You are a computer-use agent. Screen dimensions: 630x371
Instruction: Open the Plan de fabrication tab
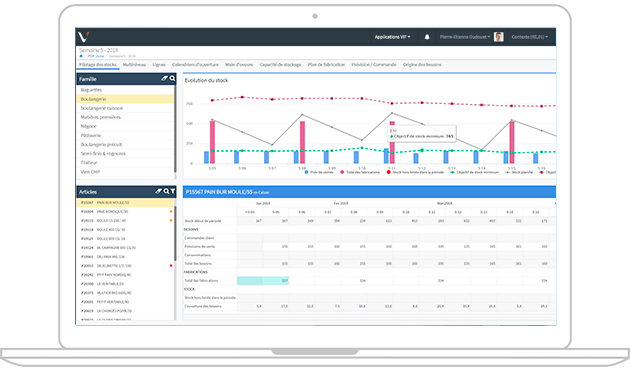326,65
